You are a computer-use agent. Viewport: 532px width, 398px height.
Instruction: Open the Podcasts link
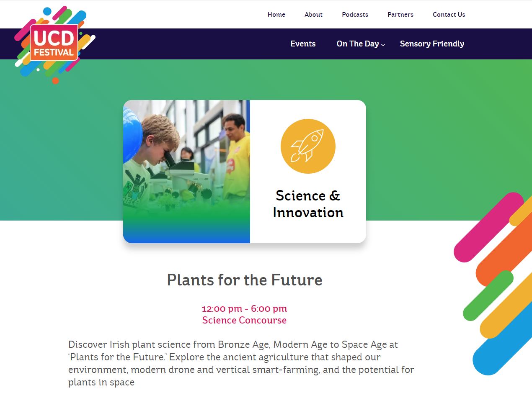coord(355,15)
